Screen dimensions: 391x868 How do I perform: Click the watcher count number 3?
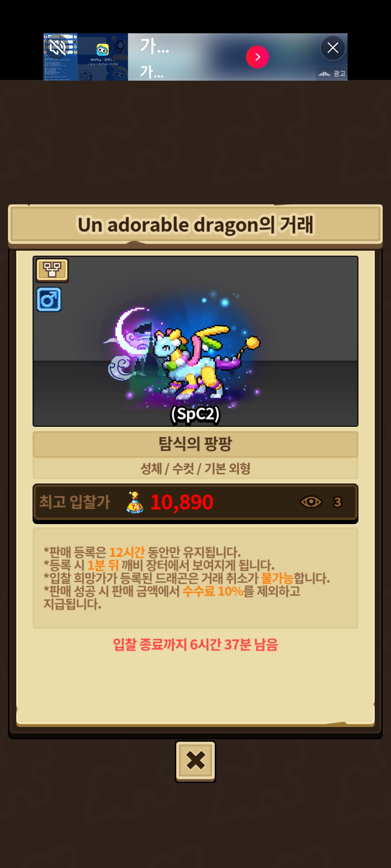click(337, 502)
